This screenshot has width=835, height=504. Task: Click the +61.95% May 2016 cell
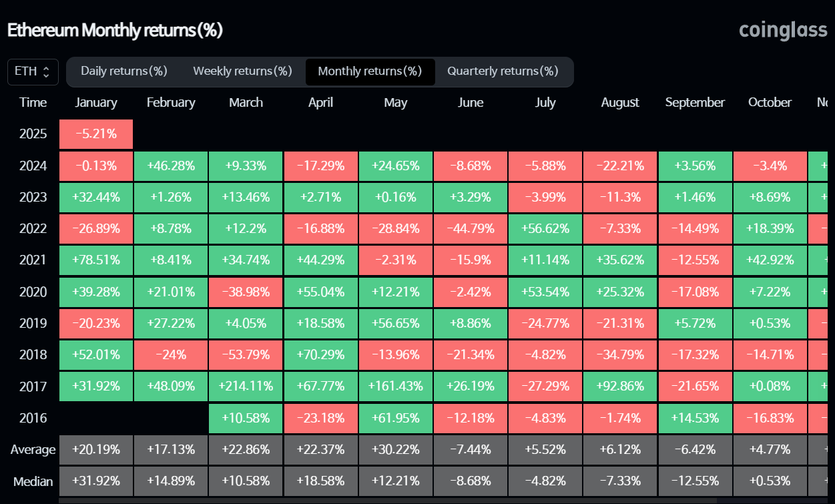[x=396, y=418]
